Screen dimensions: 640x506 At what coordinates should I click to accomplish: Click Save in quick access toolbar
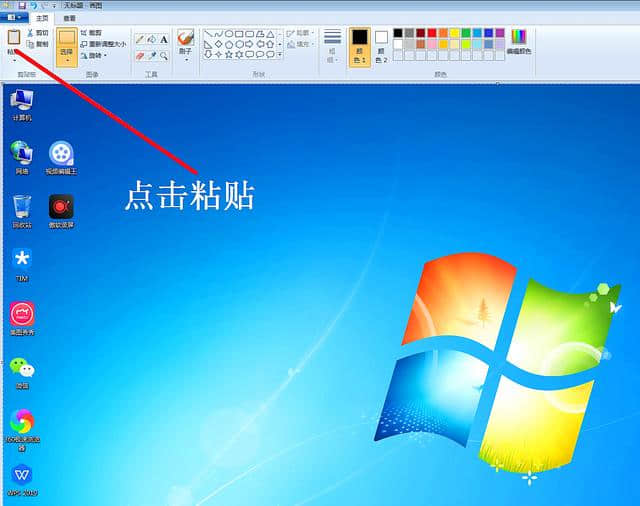tap(22, 5)
